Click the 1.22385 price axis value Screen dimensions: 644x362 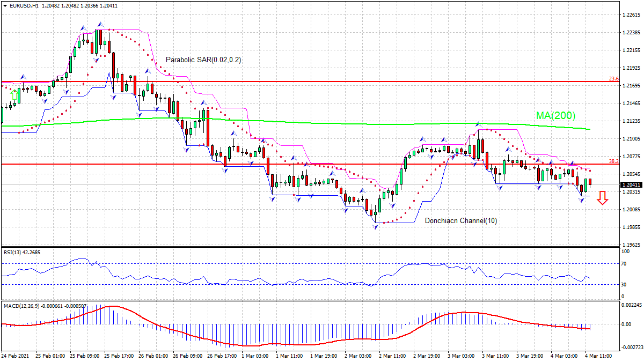(x=631, y=33)
